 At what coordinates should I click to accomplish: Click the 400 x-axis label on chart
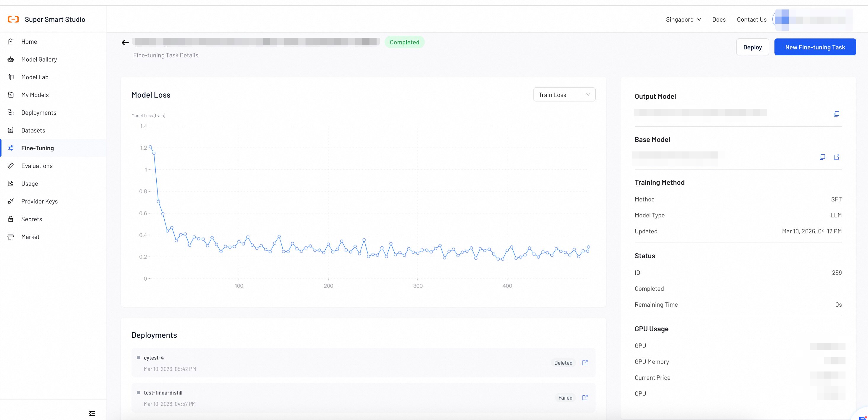click(507, 286)
